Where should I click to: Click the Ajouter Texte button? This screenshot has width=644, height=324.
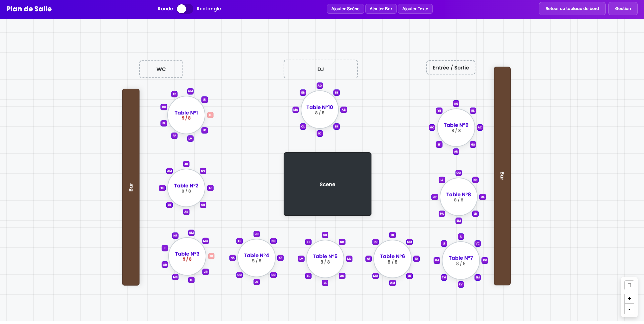click(x=415, y=9)
